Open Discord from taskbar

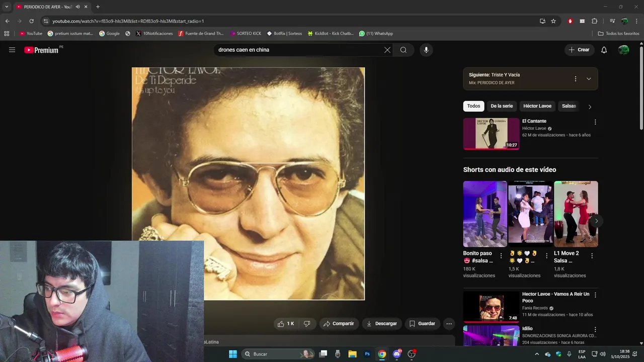(397, 354)
